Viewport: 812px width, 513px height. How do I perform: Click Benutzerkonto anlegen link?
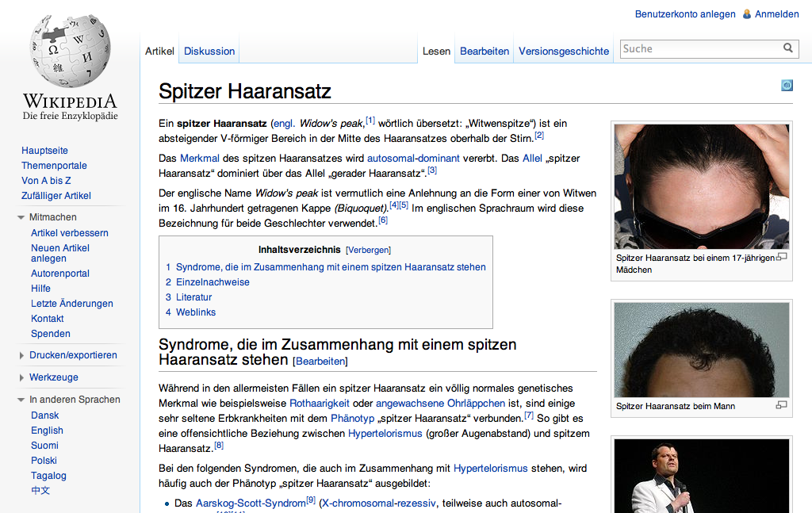pos(685,14)
